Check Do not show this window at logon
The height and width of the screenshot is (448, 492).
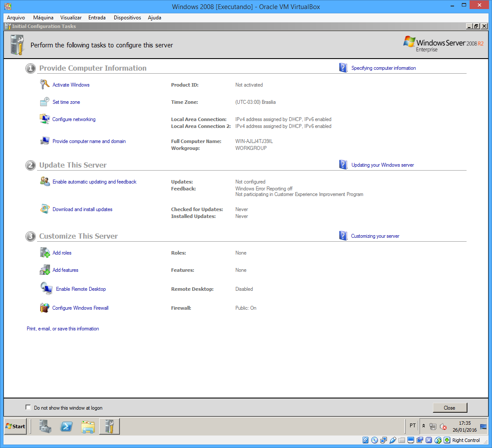point(28,407)
